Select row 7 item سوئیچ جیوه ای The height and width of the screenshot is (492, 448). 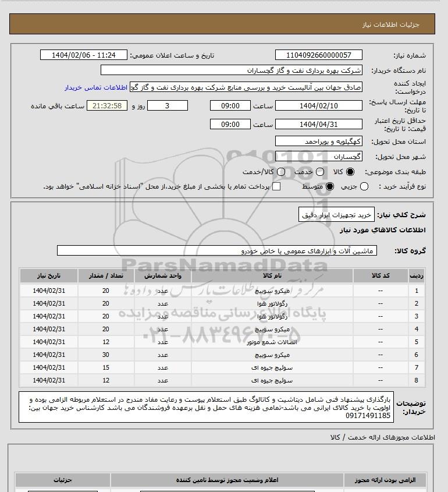click(272, 368)
